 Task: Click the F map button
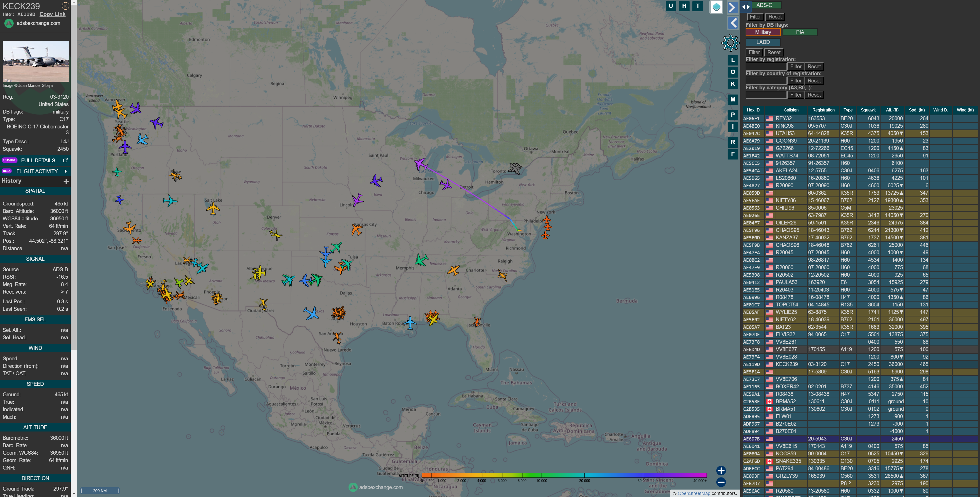733,154
